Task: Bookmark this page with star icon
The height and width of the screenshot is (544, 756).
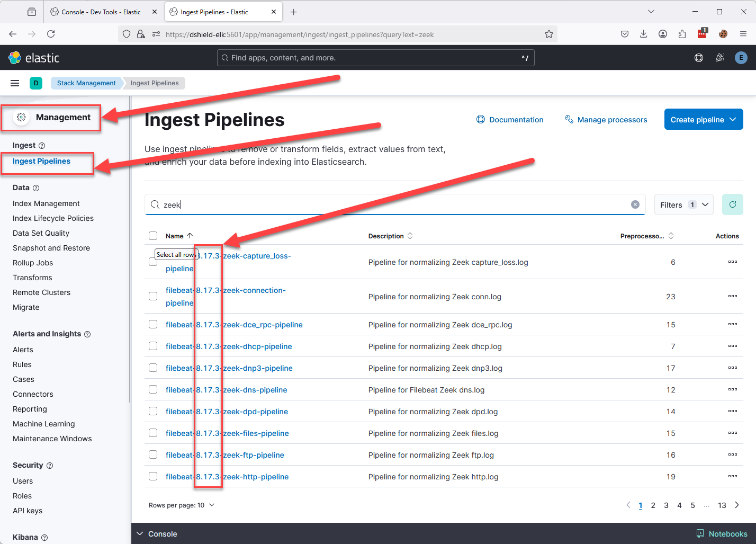Action: point(548,34)
